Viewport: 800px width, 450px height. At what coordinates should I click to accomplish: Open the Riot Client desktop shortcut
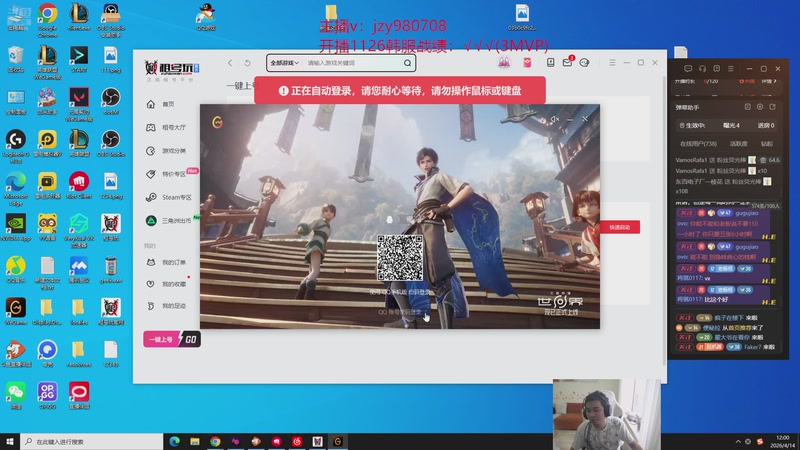(79, 185)
